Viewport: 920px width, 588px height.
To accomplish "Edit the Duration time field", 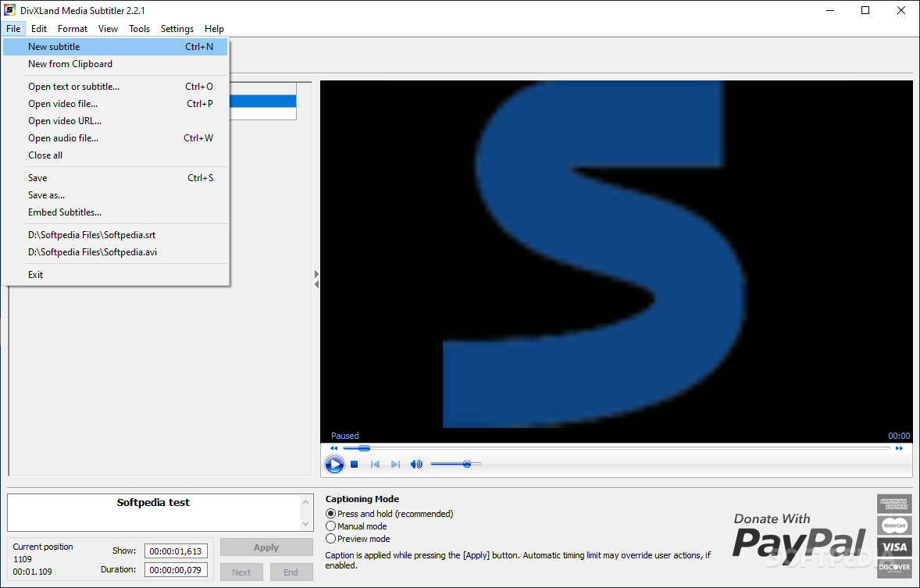I will (x=175, y=569).
